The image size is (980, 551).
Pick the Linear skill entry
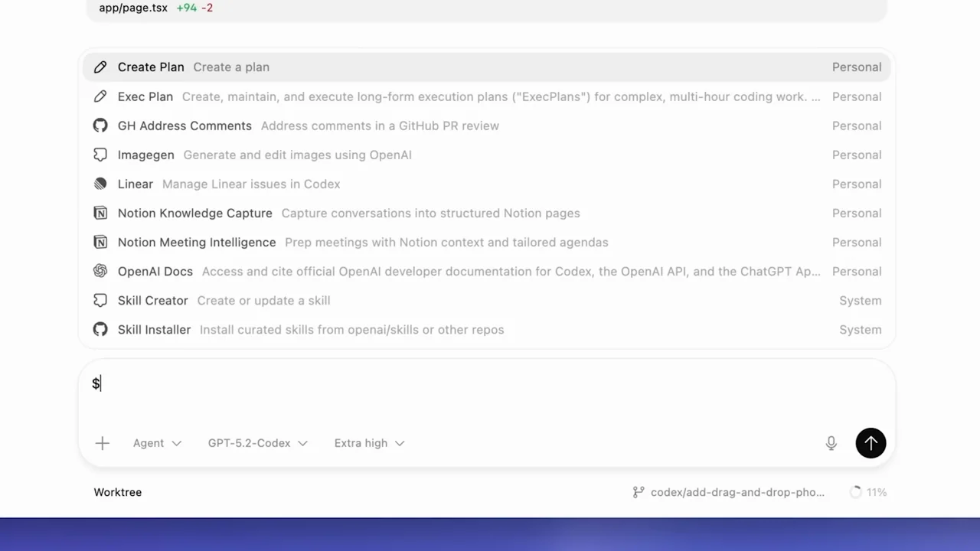point(487,184)
